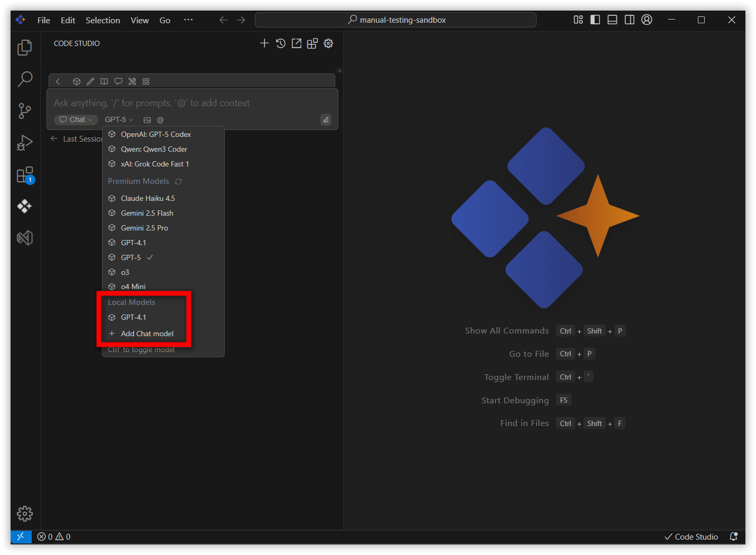The width and height of the screenshot is (756, 555).
Task: Choose Gemini 2.5 Pro from model list
Action: (144, 228)
